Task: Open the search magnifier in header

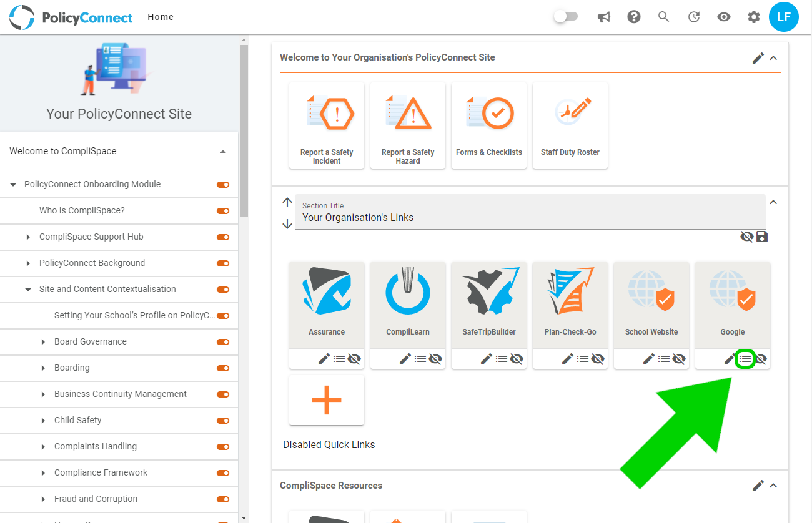Action: [664, 17]
